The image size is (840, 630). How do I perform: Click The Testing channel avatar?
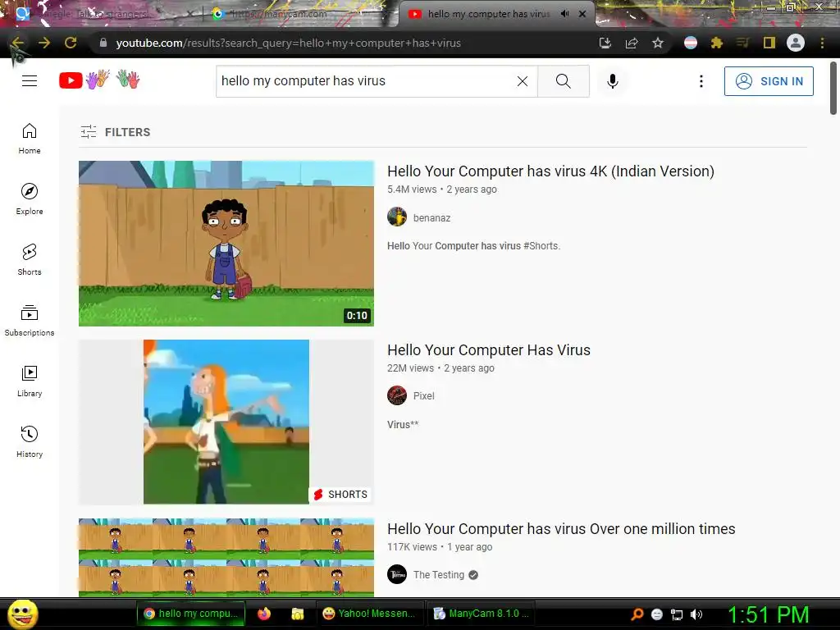(x=397, y=574)
